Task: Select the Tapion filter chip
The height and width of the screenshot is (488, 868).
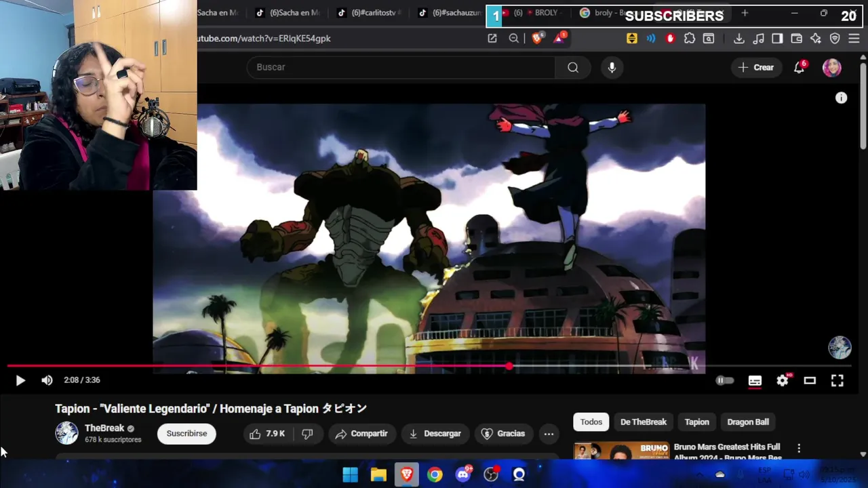Action: [x=696, y=422]
